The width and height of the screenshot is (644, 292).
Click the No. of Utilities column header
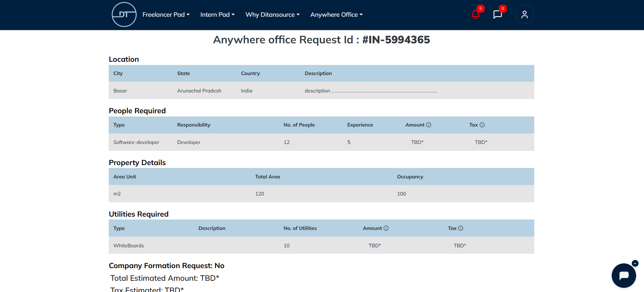[300, 228]
